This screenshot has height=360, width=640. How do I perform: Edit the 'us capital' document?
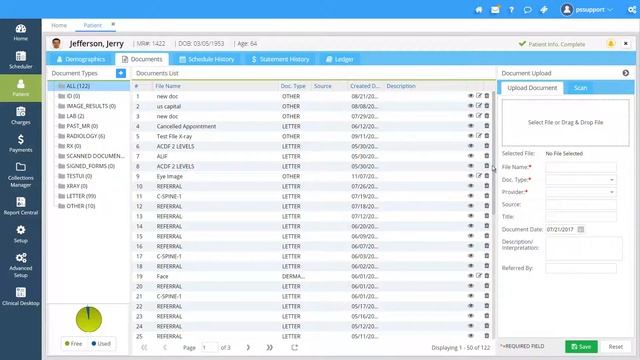pos(479,106)
